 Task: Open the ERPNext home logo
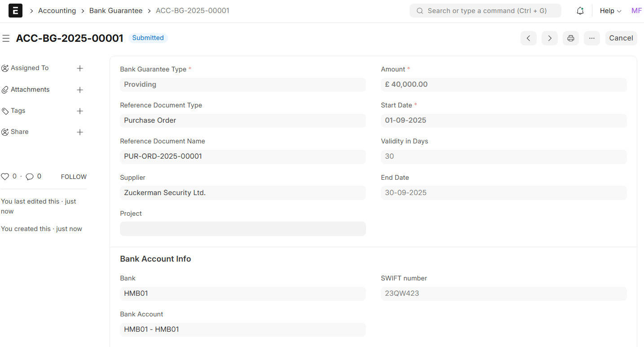pos(15,11)
